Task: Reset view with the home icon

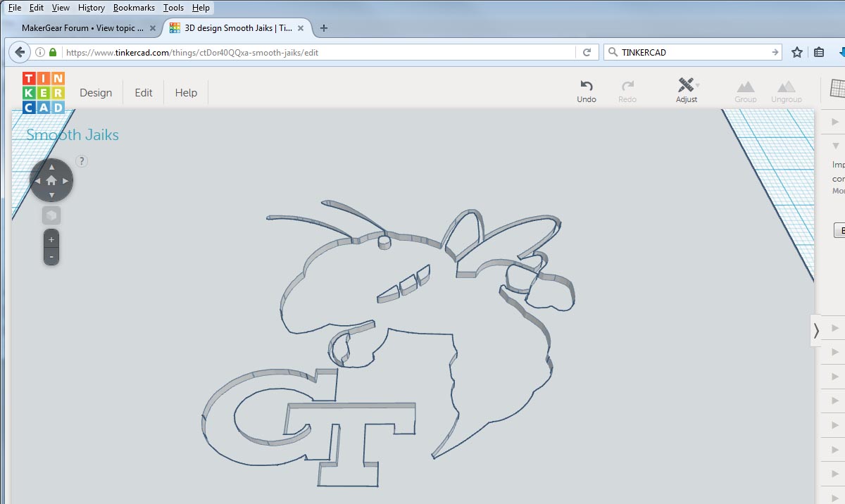Action: coord(51,181)
